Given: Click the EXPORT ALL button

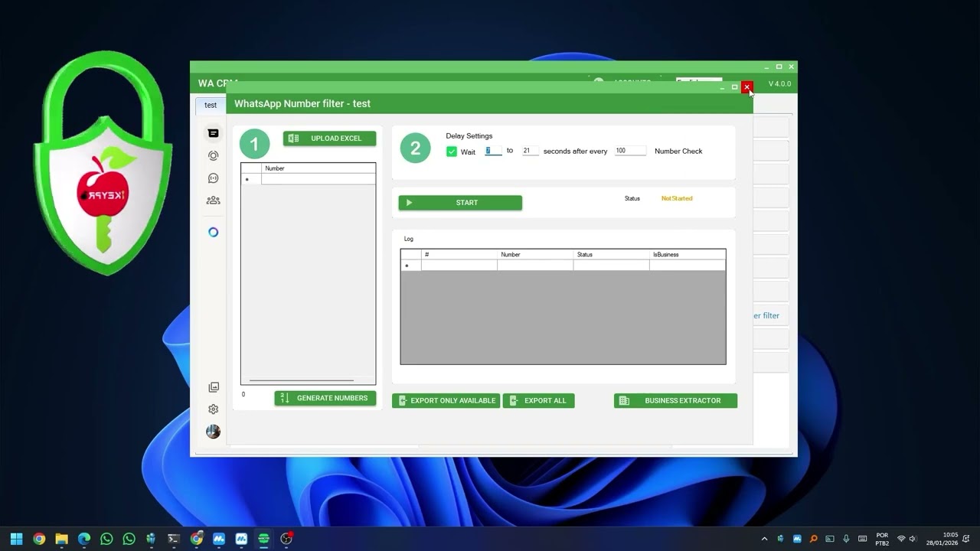Looking at the screenshot, I should (538, 400).
